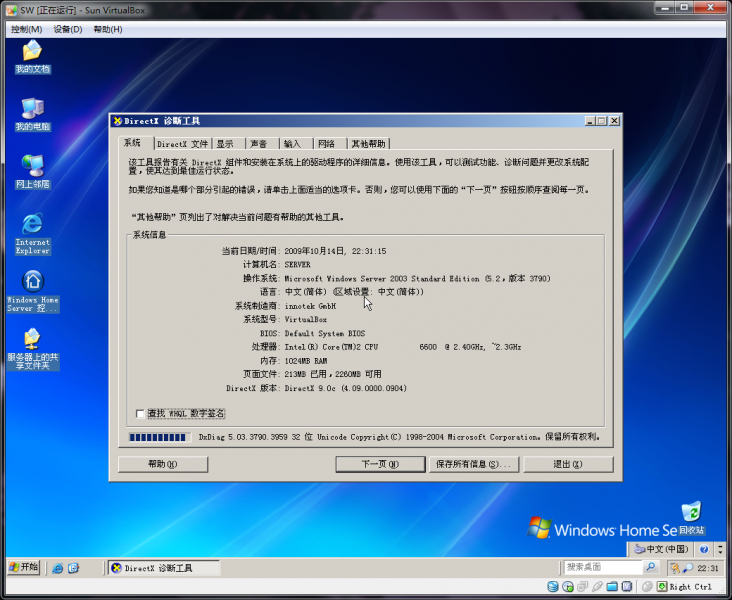
Task: Click the DxDiag progress bar
Action: 160,438
